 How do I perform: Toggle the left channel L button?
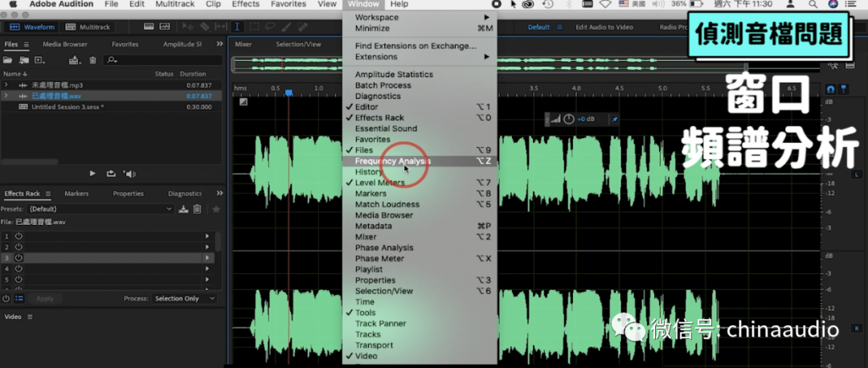[857, 175]
